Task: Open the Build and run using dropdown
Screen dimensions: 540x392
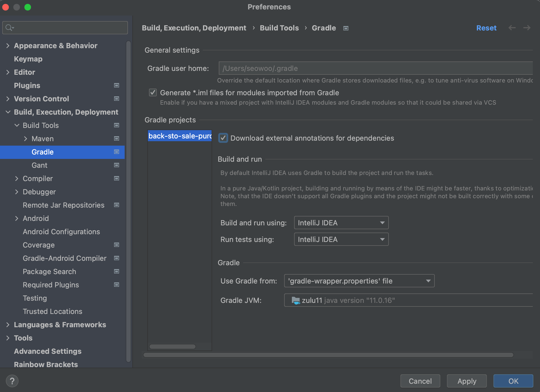Action: [x=341, y=223]
